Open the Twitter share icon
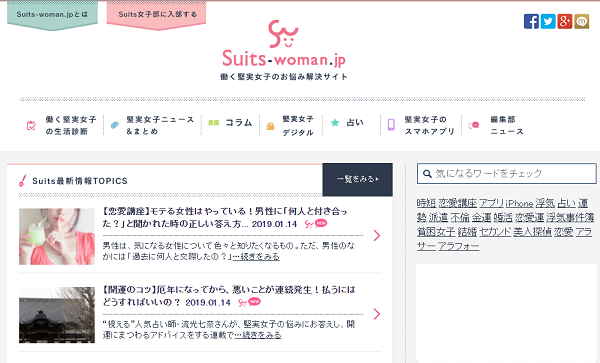 pos(548,21)
